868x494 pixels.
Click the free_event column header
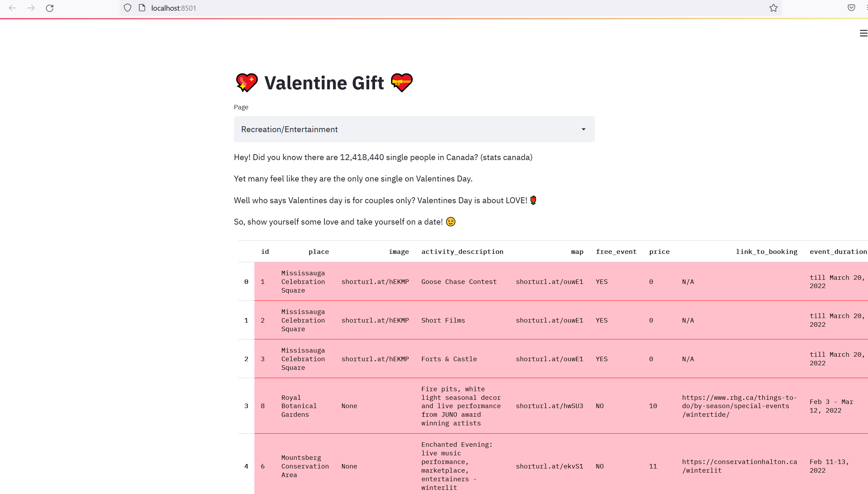pyautogui.click(x=616, y=251)
